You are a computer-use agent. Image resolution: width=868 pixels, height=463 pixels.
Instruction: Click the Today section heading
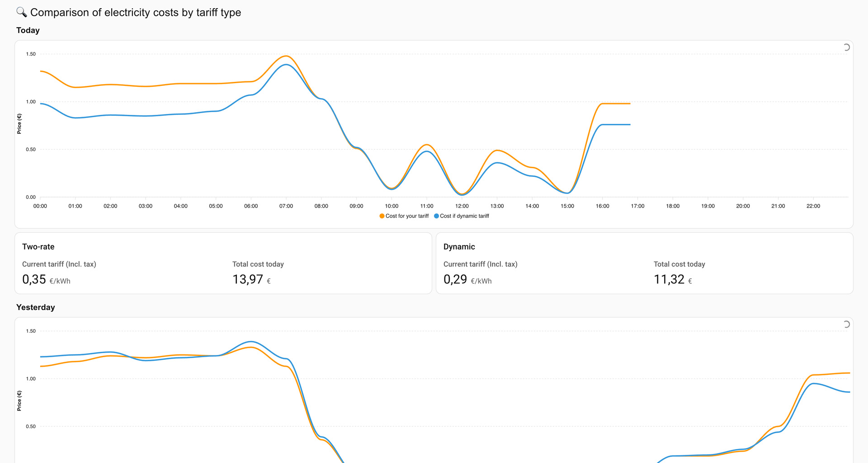coord(28,30)
